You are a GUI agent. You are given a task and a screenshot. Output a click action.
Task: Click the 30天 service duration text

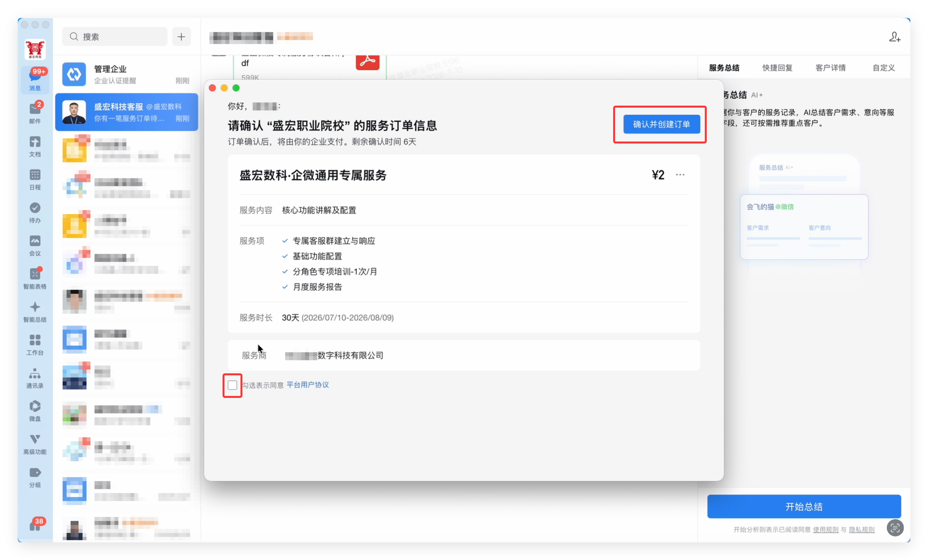290,318
